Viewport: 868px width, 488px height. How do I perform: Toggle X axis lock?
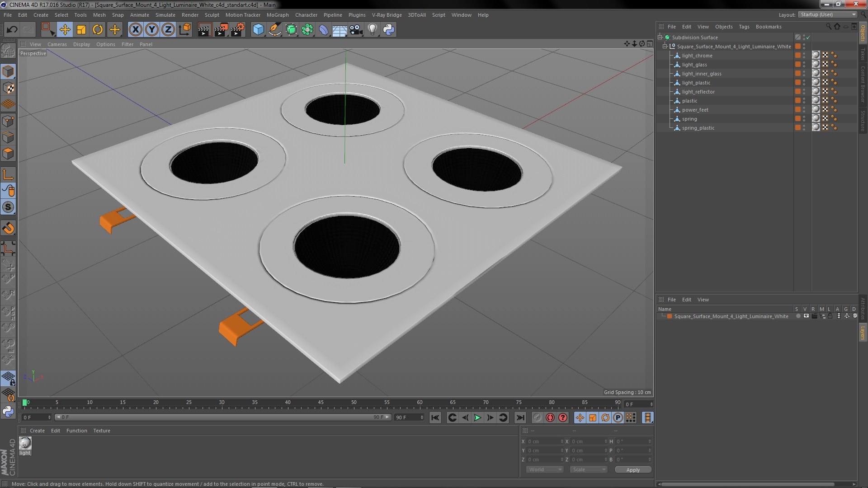[135, 30]
